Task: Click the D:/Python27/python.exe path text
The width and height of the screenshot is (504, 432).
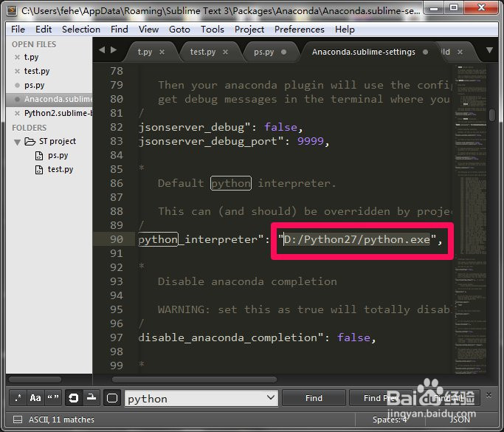Action: (357, 239)
